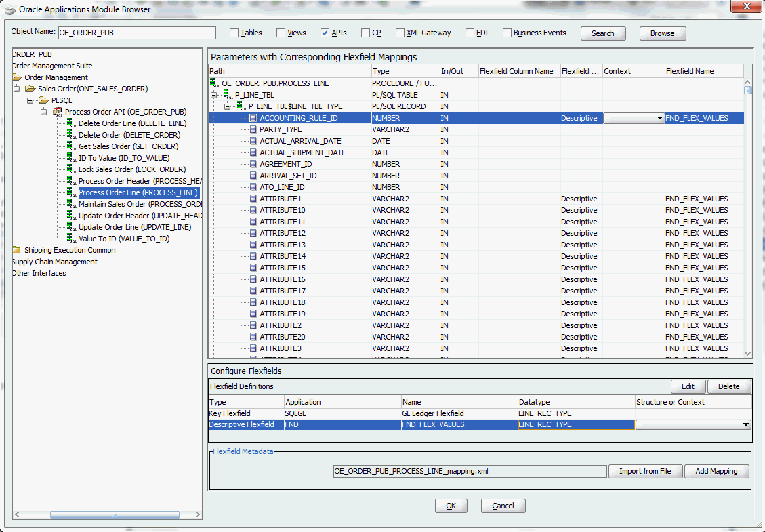Image resolution: width=765 pixels, height=532 pixels.
Task: Click the PARTY_TYPE parameter icon
Action: click(x=253, y=129)
